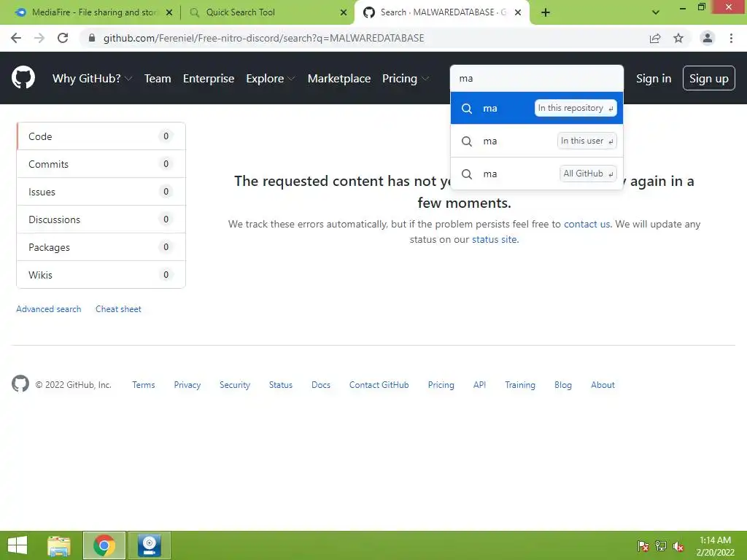The width and height of the screenshot is (747, 560).
Task: Reload the current page
Action: tap(63, 38)
